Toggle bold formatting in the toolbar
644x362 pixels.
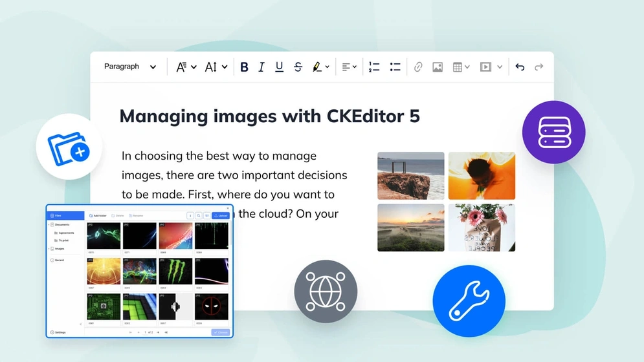pyautogui.click(x=244, y=67)
